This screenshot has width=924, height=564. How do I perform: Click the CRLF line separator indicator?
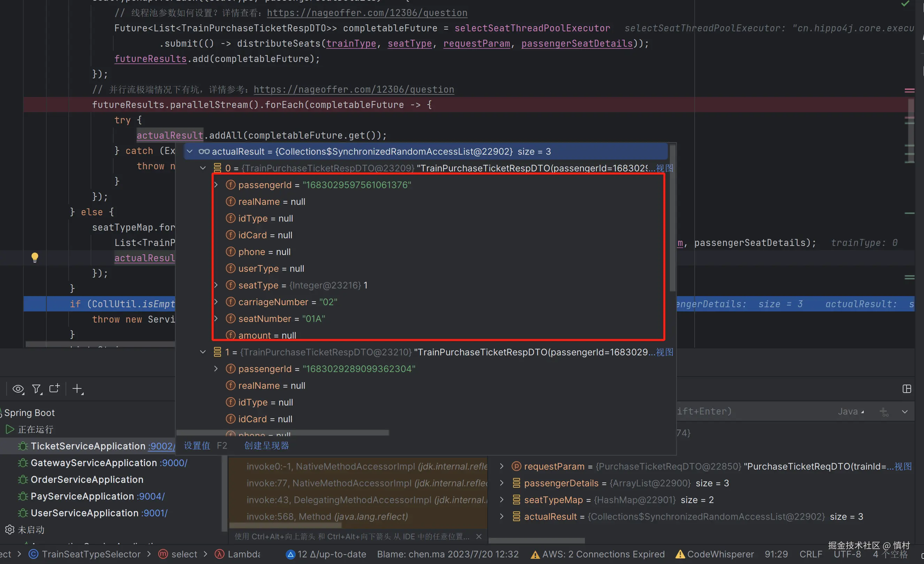[x=810, y=554]
